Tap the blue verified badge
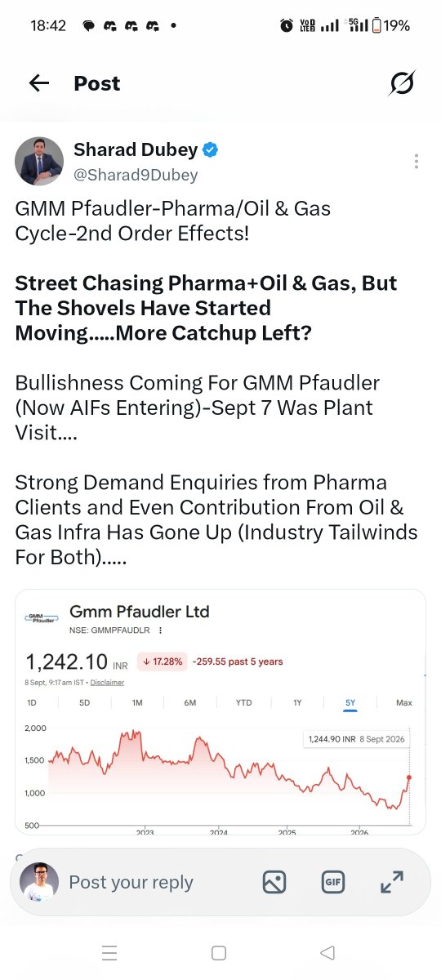This screenshot has width=441, height=980. tap(211, 150)
